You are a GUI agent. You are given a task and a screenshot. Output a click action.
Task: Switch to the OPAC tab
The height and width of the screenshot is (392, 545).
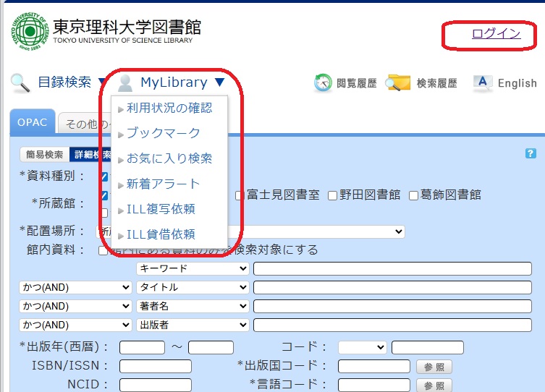point(31,122)
